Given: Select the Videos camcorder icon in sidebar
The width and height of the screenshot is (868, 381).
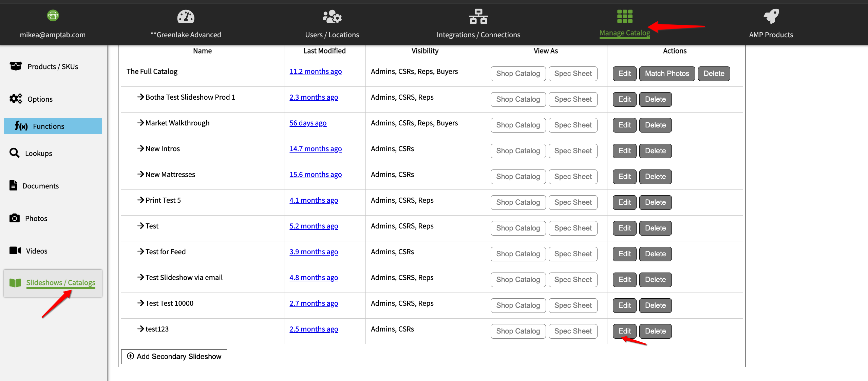Looking at the screenshot, I should click(15, 250).
